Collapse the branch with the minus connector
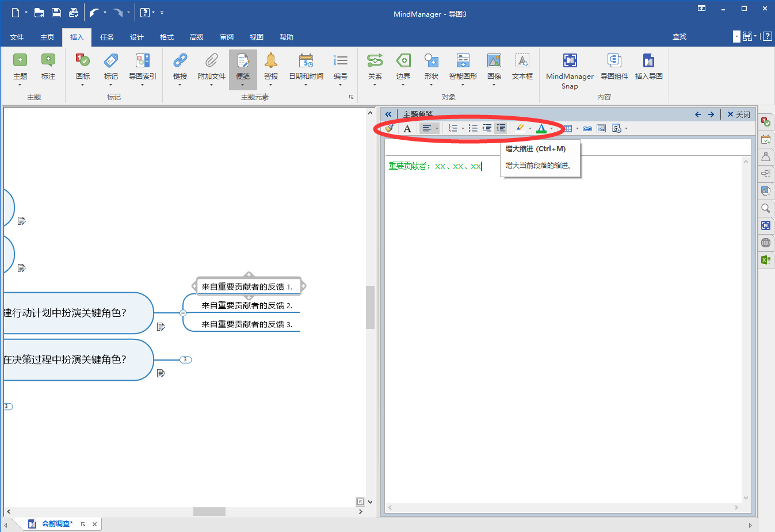This screenshot has height=532, width=775. (x=183, y=313)
